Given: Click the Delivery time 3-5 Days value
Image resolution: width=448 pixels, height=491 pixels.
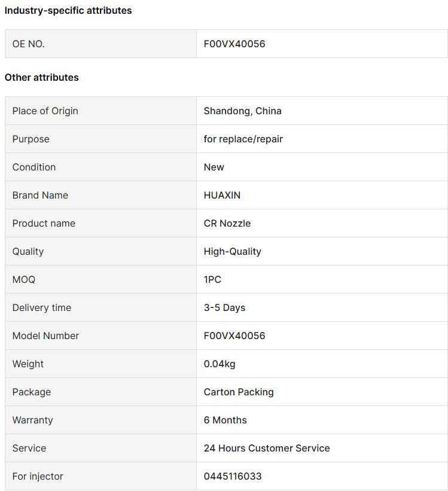Looking at the screenshot, I should click(x=224, y=307).
